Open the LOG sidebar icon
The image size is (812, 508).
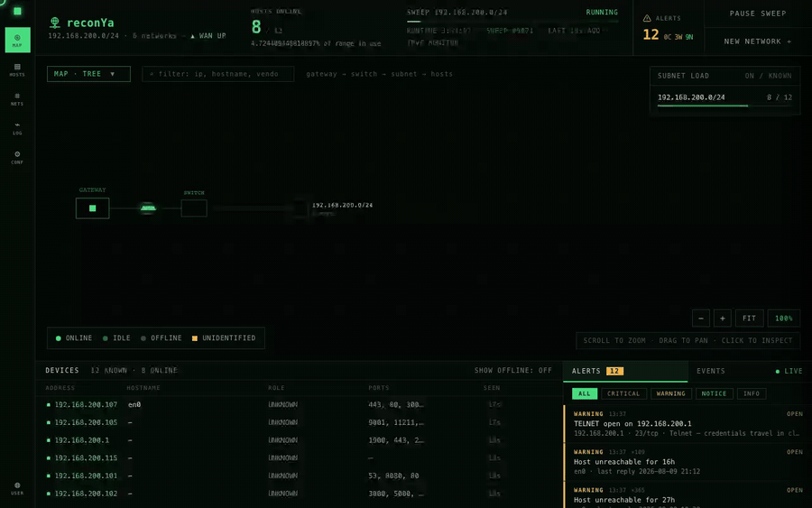(17, 128)
